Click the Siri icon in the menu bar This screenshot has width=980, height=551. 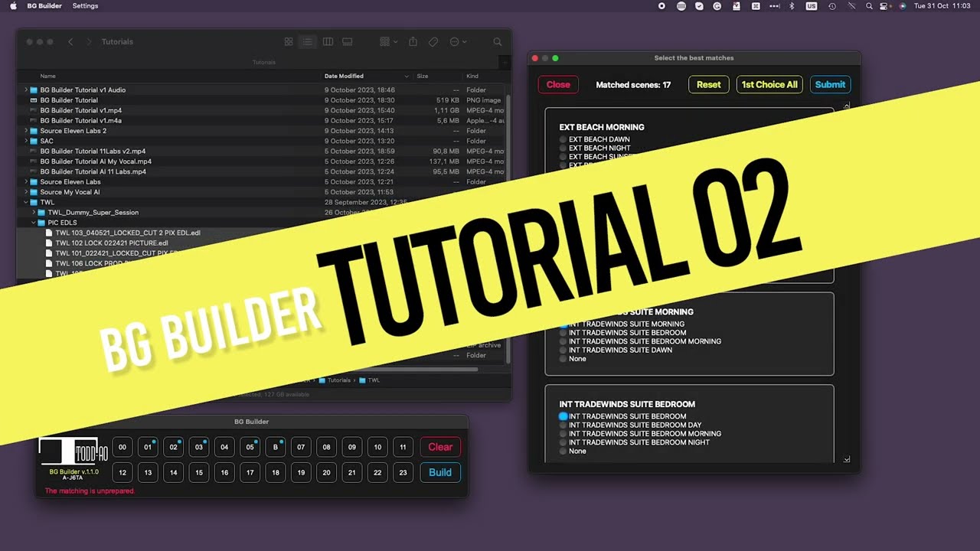coord(903,6)
